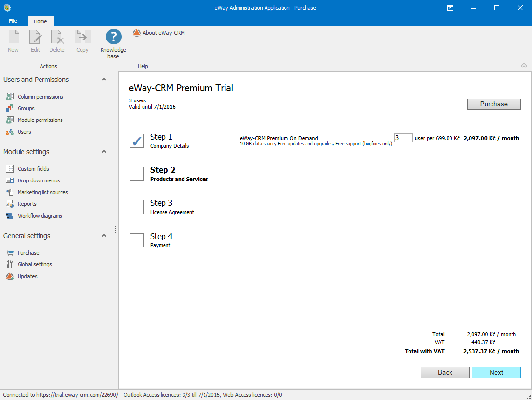Click the Copy icon in the ribbon
Image resolution: width=532 pixels, height=400 pixels.
pyautogui.click(x=82, y=37)
